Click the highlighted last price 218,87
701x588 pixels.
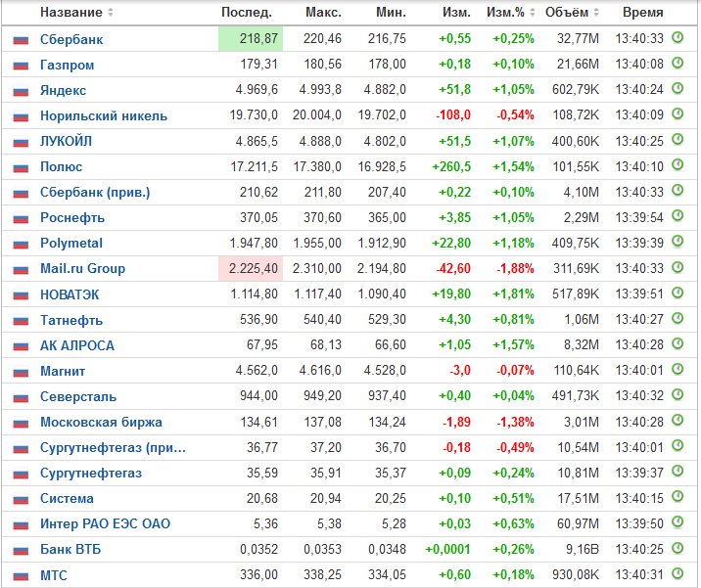click(251, 39)
